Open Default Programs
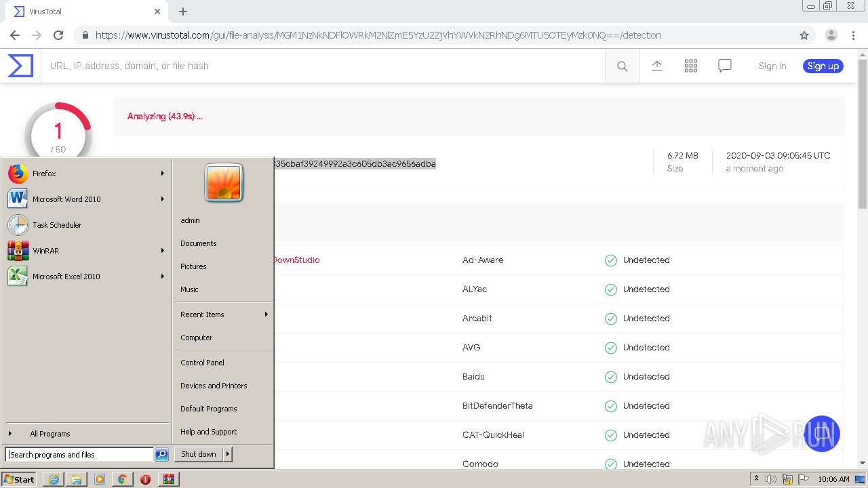Screen dimensions: 868x488 (x=209, y=409)
